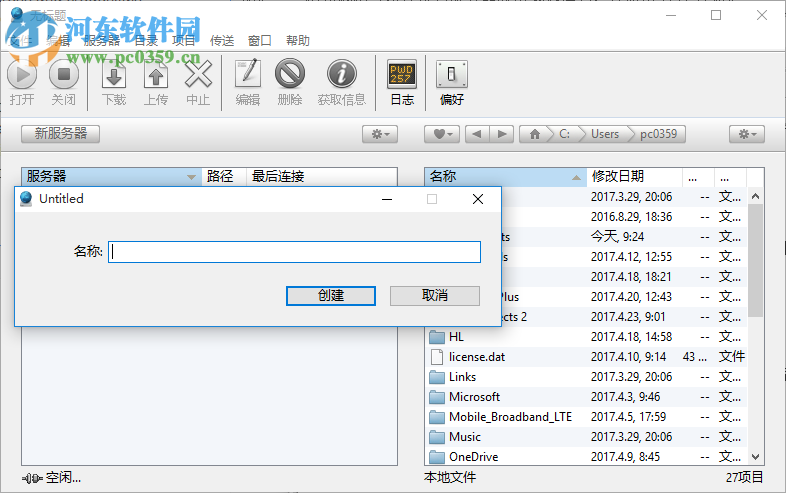Click date 2017.4.10, 9:14 of license.dat

tap(629, 357)
